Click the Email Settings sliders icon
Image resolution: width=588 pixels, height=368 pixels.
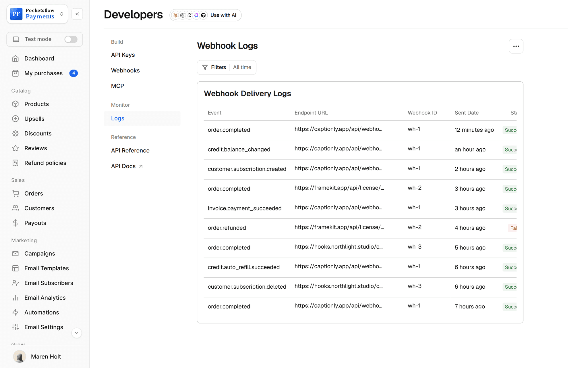16,327
